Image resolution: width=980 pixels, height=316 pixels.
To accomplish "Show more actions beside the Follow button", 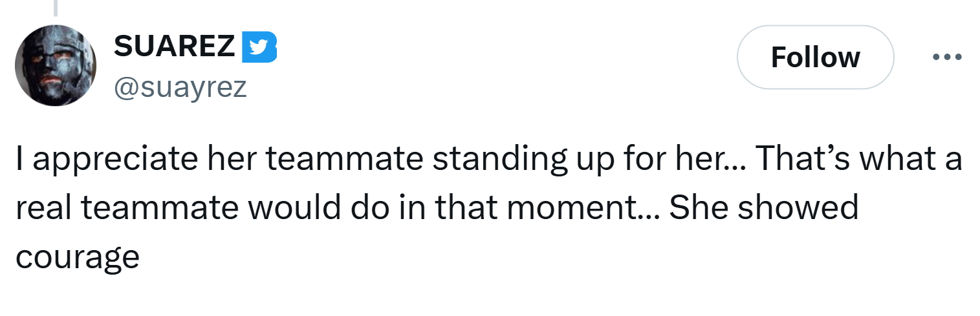I will [x=948, y=57].
